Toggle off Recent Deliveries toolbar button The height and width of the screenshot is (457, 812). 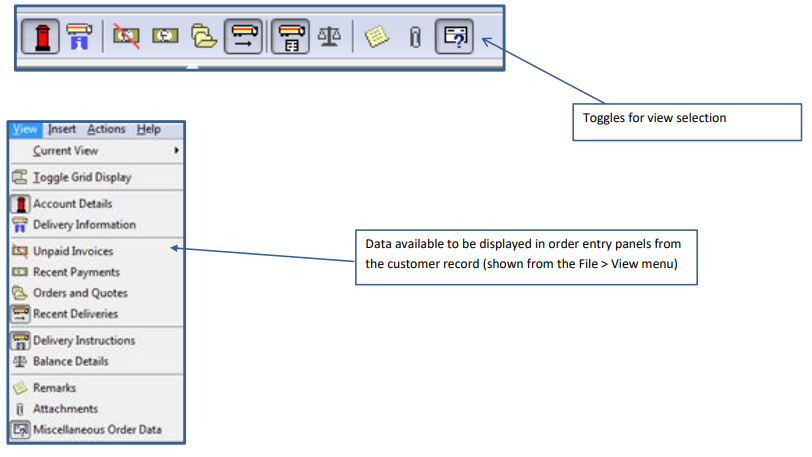[244, 37]
